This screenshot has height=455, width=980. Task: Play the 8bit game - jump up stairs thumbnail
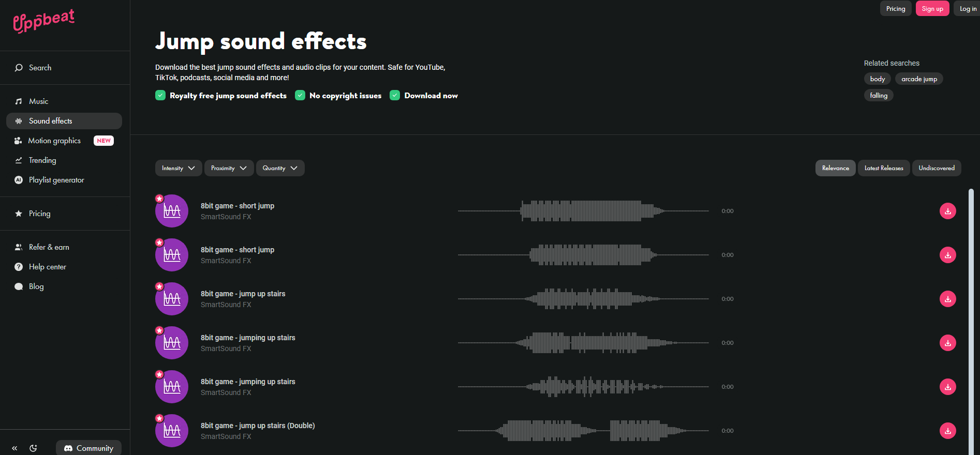[172, 299]
